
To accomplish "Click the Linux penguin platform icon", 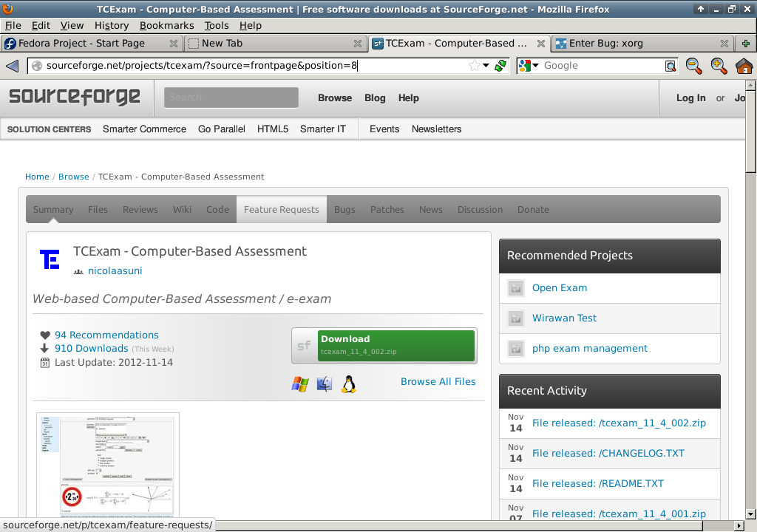I will 348,383.
